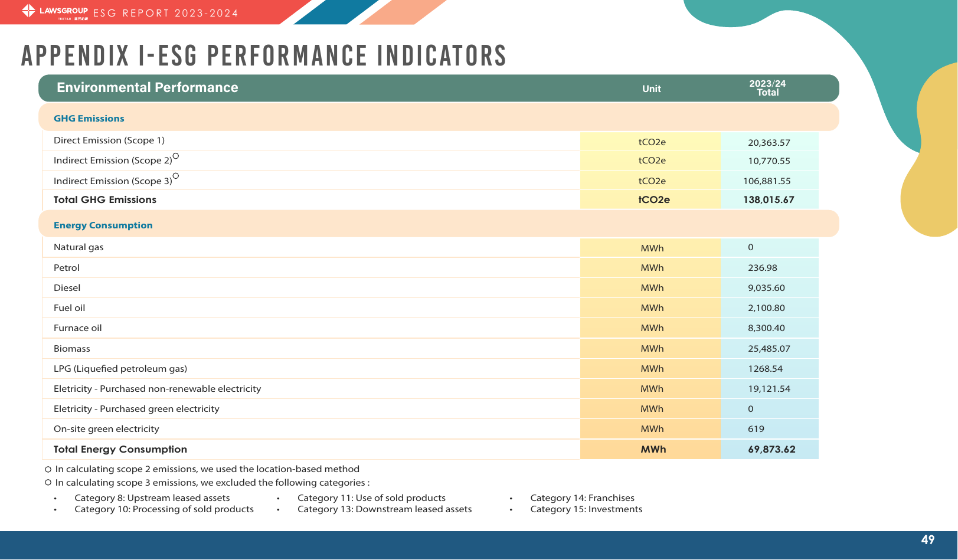
Task: Click the 'LPG (Liquefied petroleum gas)' row label
Action: pyautogui.click(x=120, y=368)
